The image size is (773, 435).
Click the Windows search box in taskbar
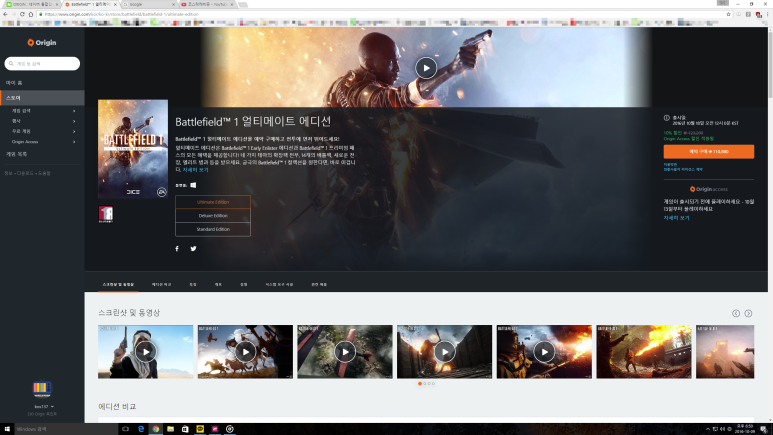[67, 429]
